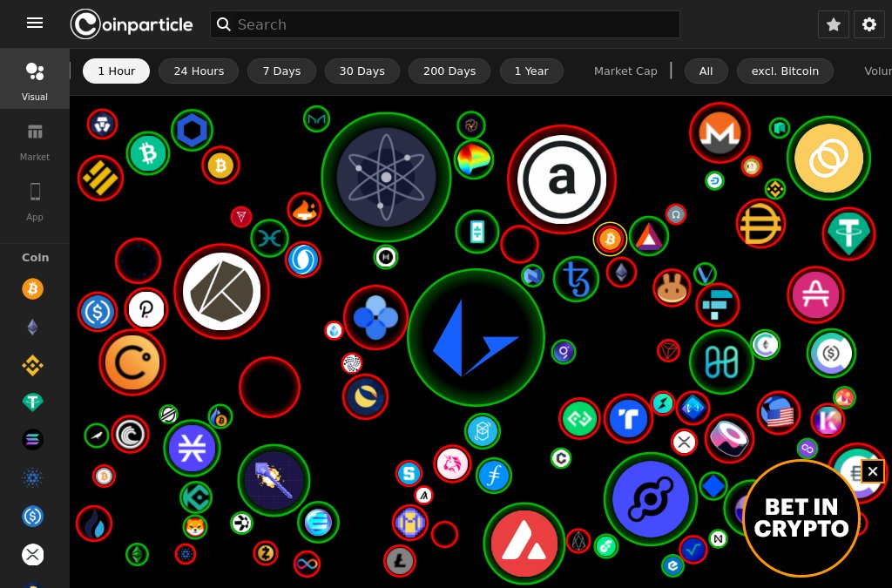Click the Arweave 'a' bubble
This screenshot has height=588, width=892.
point(562,179)
